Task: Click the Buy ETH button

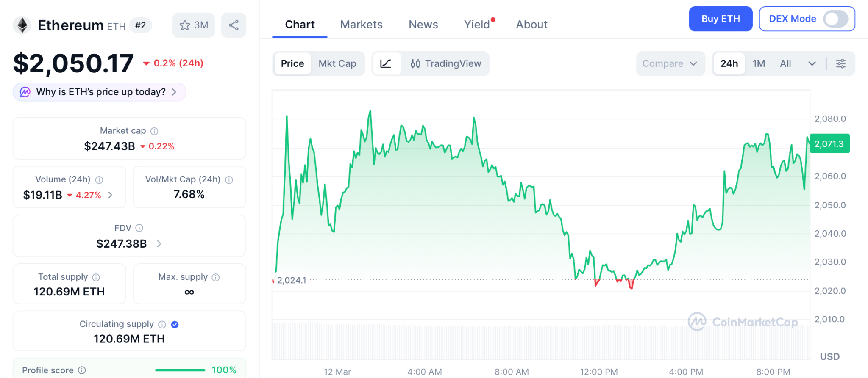Action: pyautogui.click(x=720, y=19)
